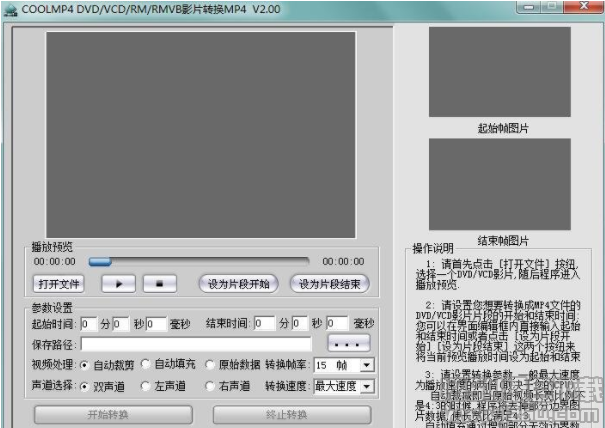Click the 结束时间 milliseconds field

tap(337, 323)
